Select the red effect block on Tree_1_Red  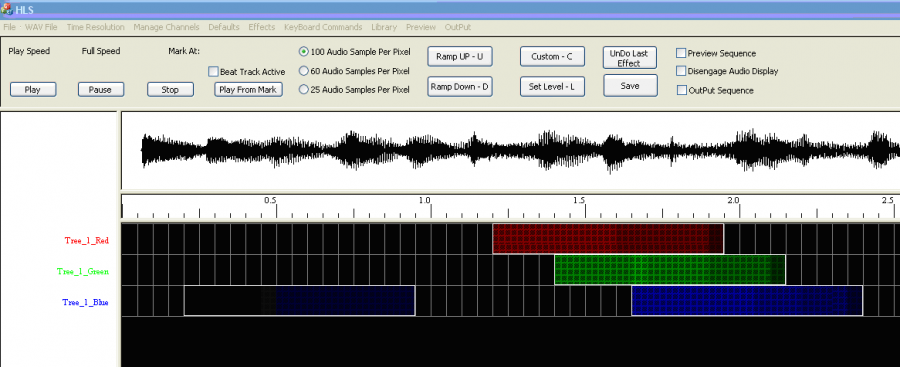[x=608, y=239]
